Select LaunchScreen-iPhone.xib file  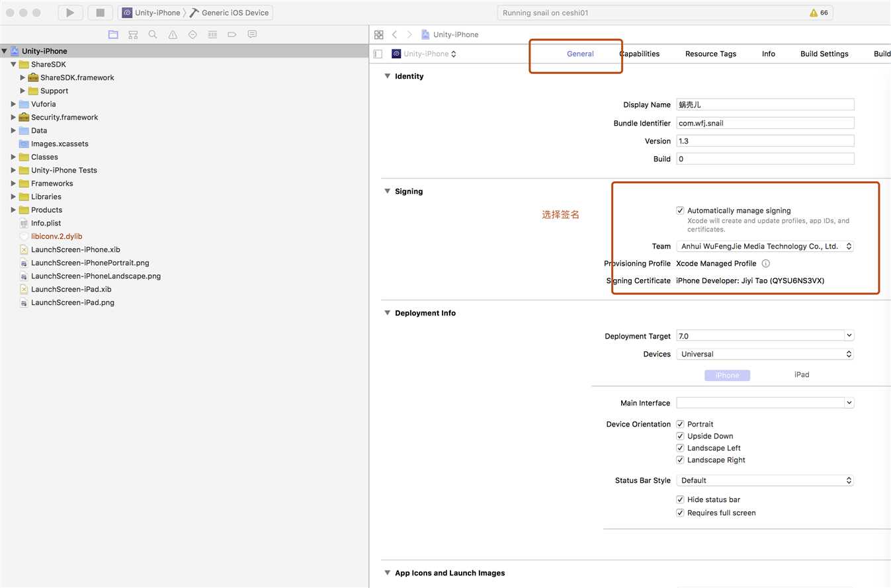point(75,249)
